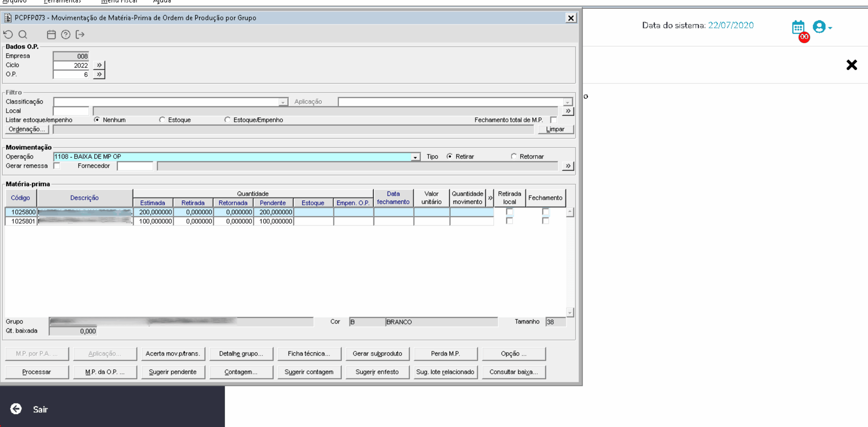Expand the Aplicação dropdown
The height and width of the screenshot is (427, 868).
pos(568,102)
